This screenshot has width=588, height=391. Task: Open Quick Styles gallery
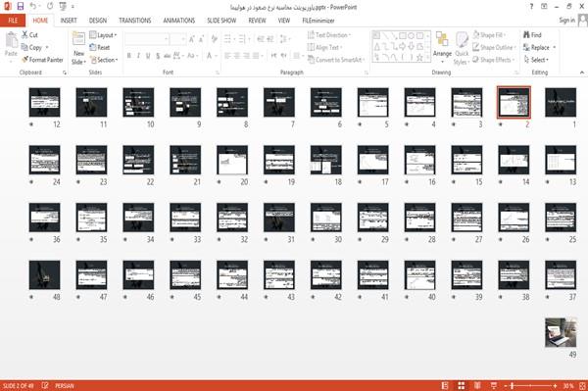(x=462, y=48)
